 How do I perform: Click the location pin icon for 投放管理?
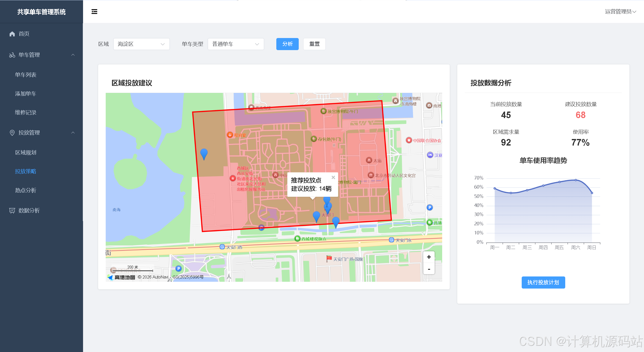click(x=12, y=133)
